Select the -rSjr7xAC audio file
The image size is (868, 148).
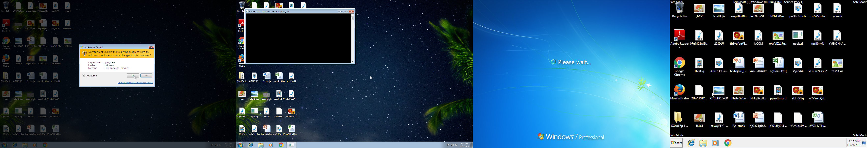click(x=798, y=65)
